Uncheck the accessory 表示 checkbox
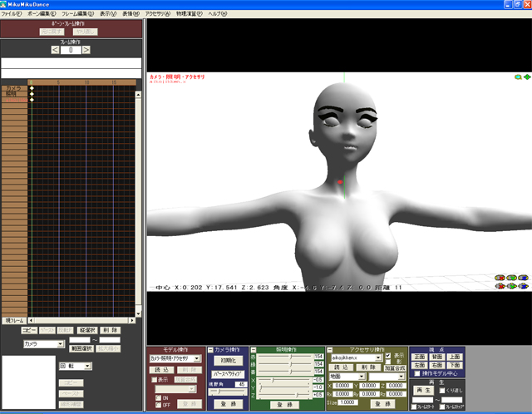532x414 pixels. click(x=388, y=356)
